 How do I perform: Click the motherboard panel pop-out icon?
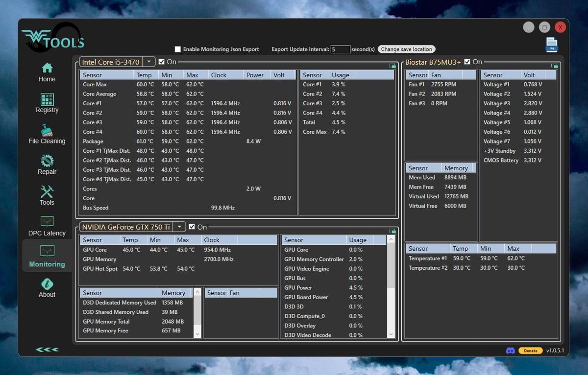click(554, 66)
